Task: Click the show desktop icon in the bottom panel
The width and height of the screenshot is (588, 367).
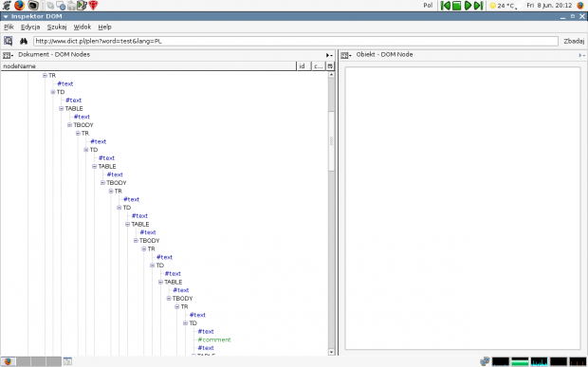Action: tap(67, 361)
